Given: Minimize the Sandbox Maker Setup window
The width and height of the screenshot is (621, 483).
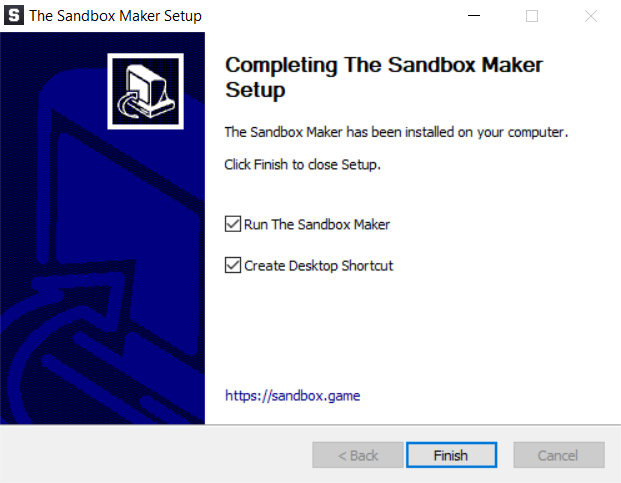Looking at the screenshot, I should coord(474,16).
